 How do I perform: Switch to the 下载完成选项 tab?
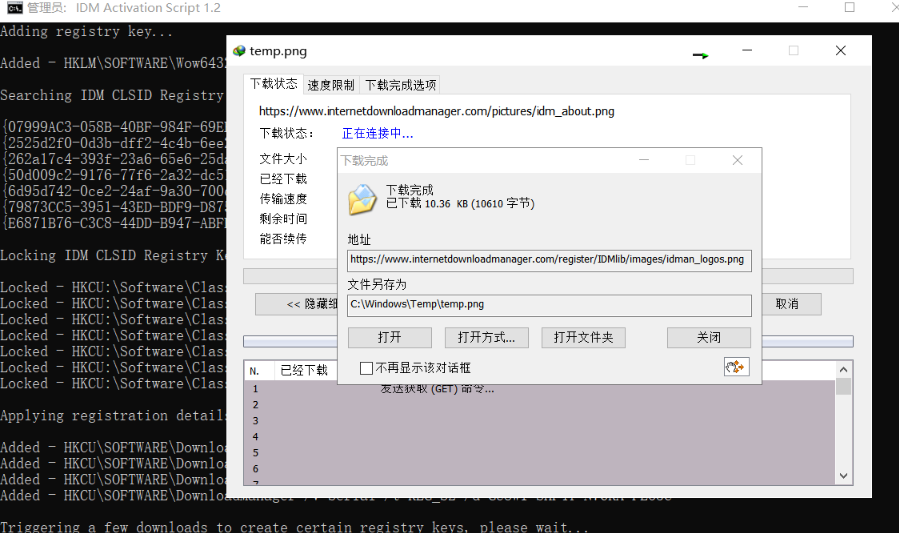click(x=401, y=85)
